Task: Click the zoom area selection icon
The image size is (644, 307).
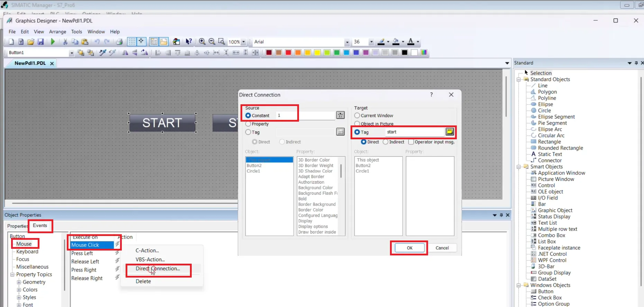Action: click(222, 42)
